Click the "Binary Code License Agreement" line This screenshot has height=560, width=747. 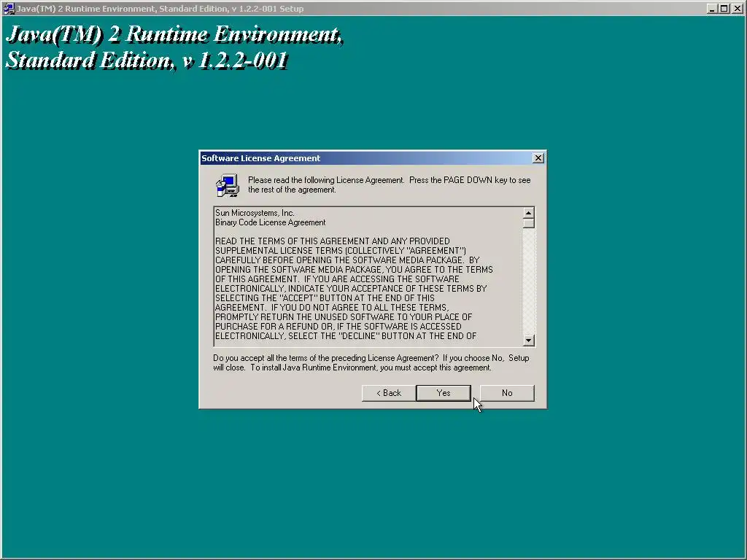click(x=270, y=222)
